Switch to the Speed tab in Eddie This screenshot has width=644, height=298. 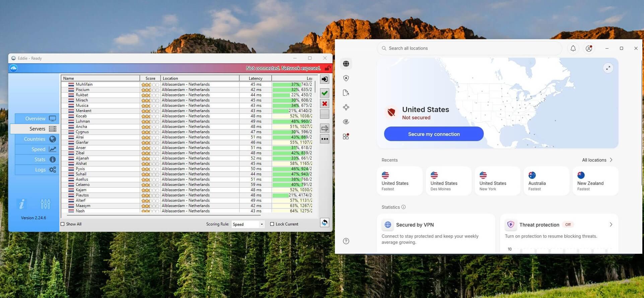(37, 149)
